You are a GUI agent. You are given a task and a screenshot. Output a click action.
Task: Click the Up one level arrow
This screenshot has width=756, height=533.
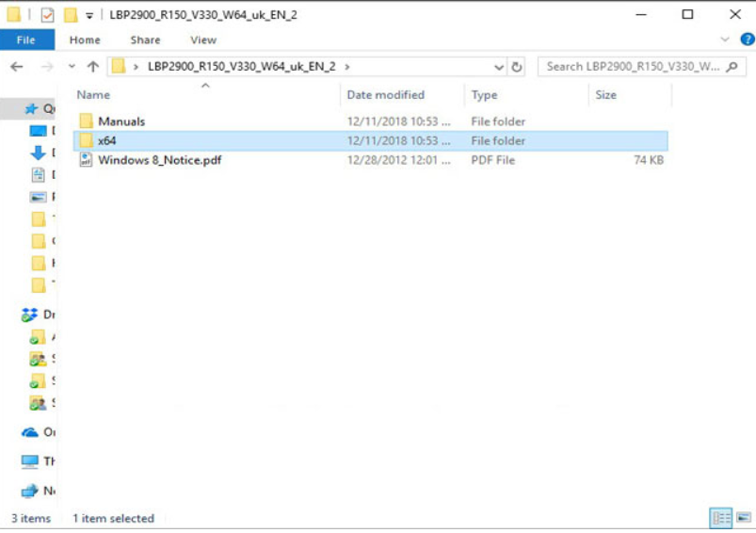(x=92, y=67)
